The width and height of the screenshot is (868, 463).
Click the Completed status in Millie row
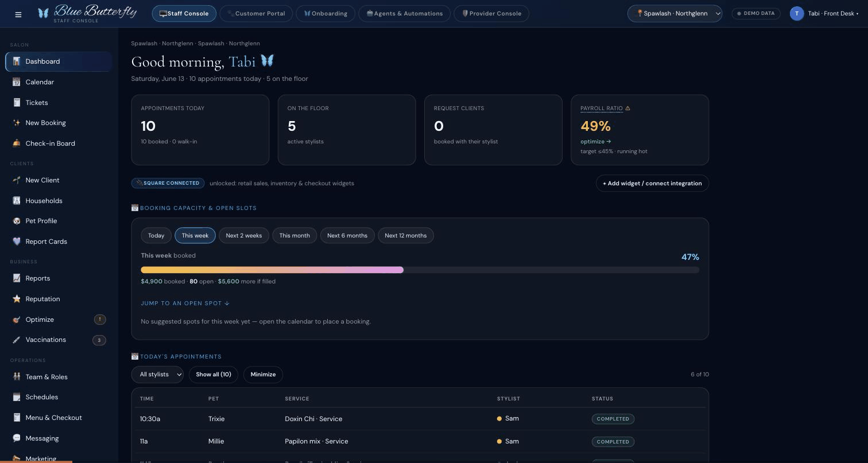[x=613, y=442]
